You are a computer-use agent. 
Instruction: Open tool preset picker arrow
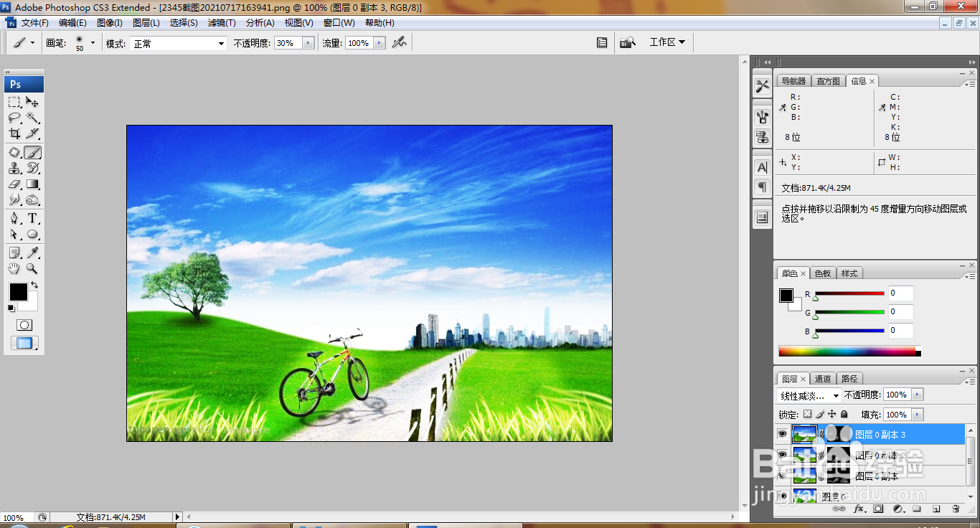pyautogui.click(x=32, y=43)
